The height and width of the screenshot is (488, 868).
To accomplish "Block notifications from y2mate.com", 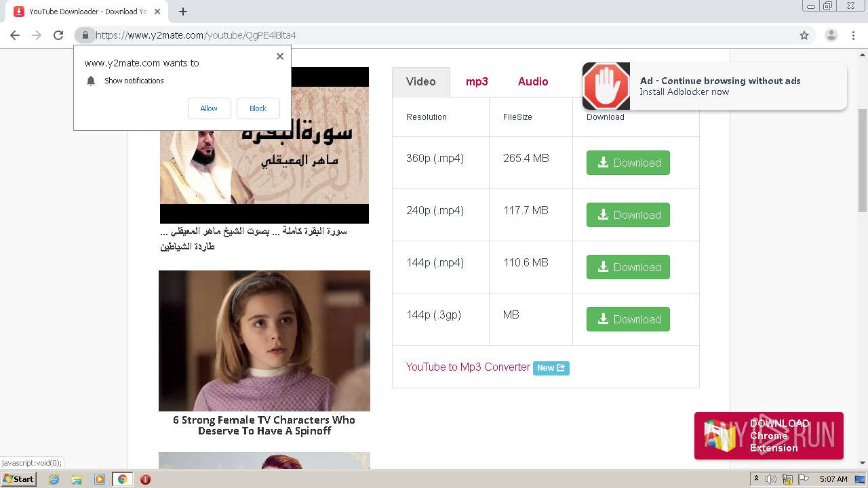I will click(258, 108).
